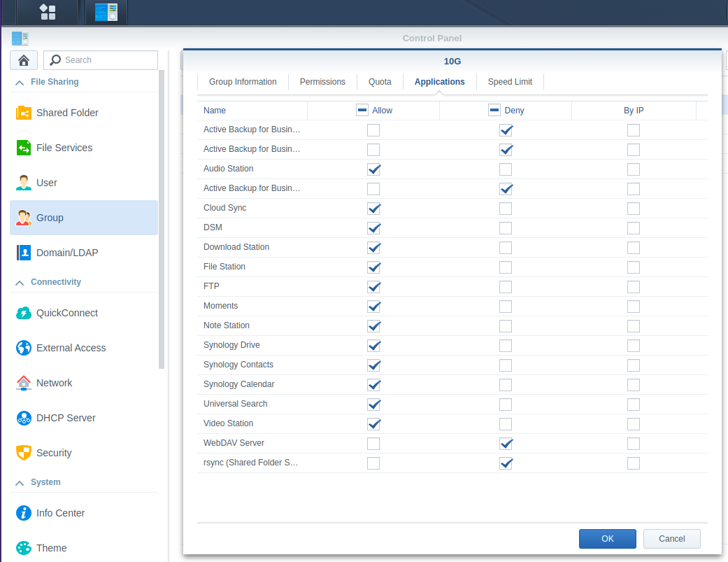Viewport: 728px width, 562px height.
Task: Click the Control Panel taskbar icon
Action: (106, 12)
